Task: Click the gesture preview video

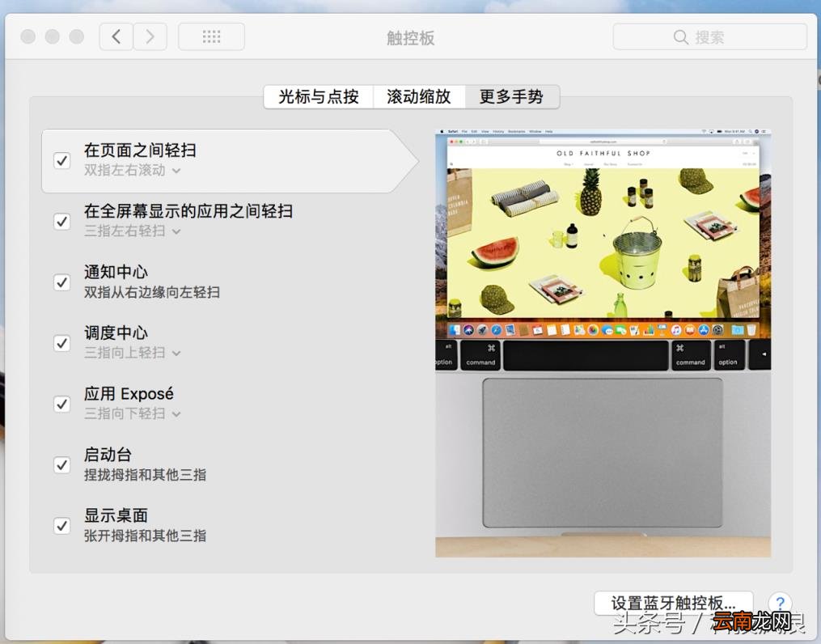Action: click(603, 344)
